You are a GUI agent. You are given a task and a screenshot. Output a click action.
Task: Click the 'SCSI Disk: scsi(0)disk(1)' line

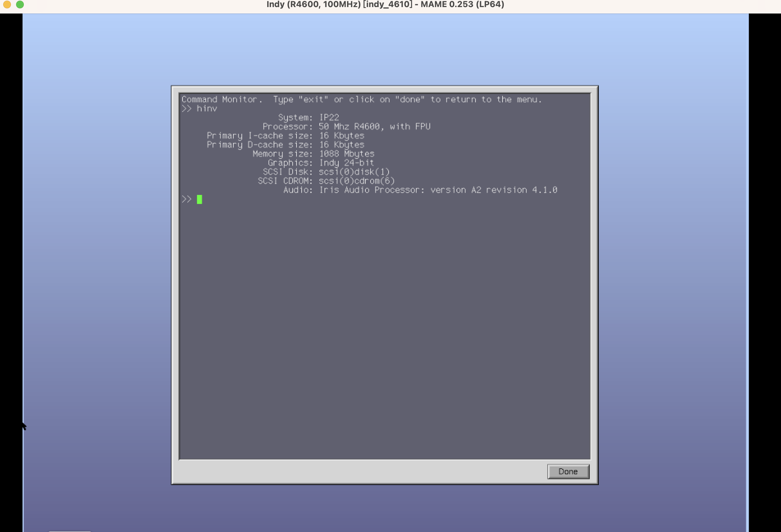click(x=326, y=172)
